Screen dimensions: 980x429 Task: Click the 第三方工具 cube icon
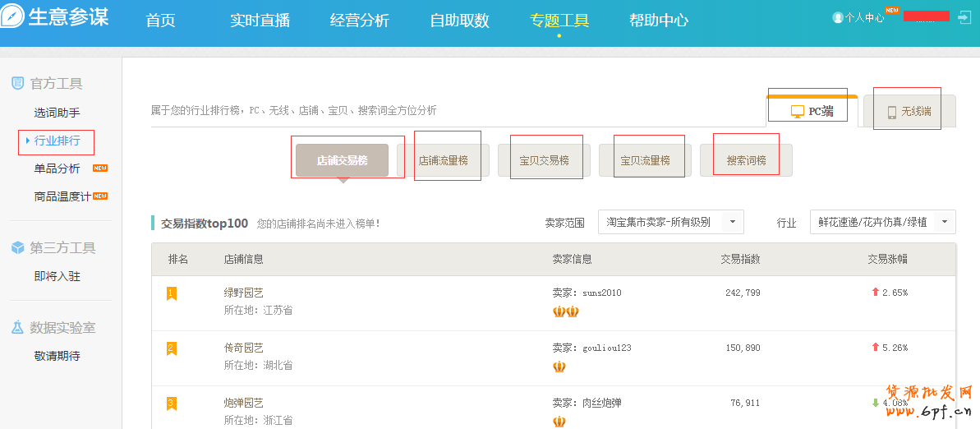click(17, 247)
